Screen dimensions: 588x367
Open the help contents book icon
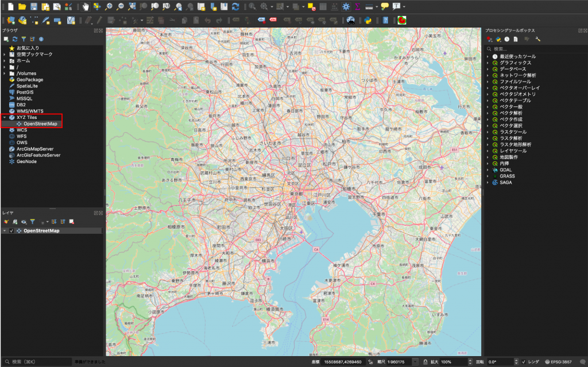[x=385, y=20]
